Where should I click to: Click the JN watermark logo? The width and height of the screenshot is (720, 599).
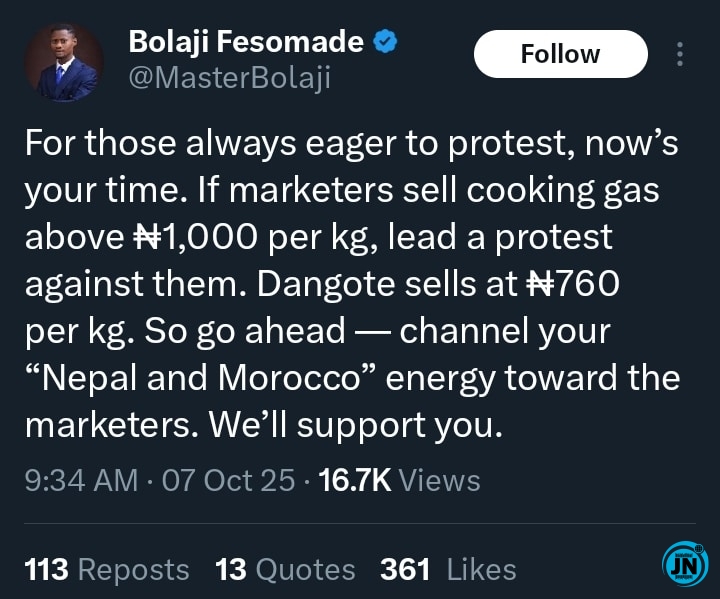(684, 566)
